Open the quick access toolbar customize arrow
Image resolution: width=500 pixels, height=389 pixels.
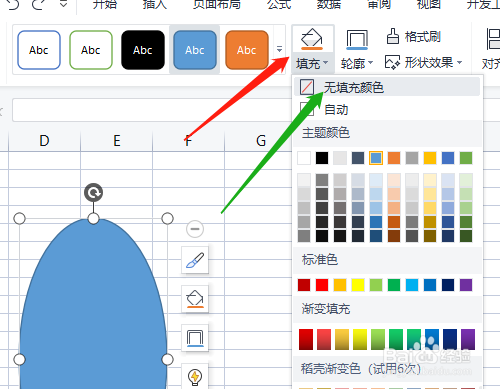point(63,4)
